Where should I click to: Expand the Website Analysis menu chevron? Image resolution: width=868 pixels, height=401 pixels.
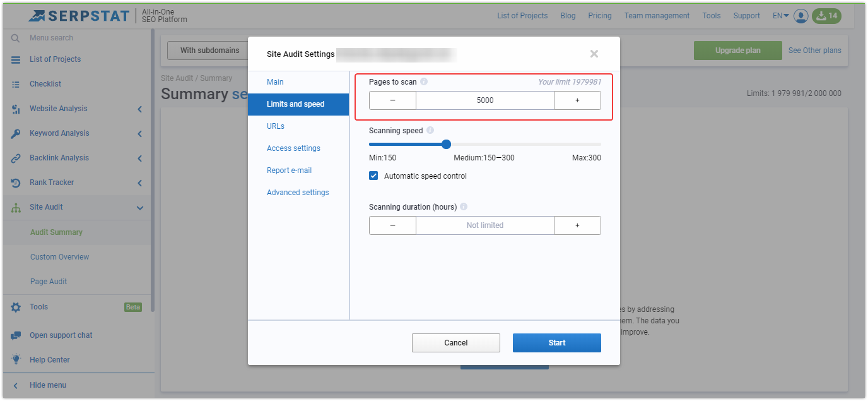[x=139, y=109]
